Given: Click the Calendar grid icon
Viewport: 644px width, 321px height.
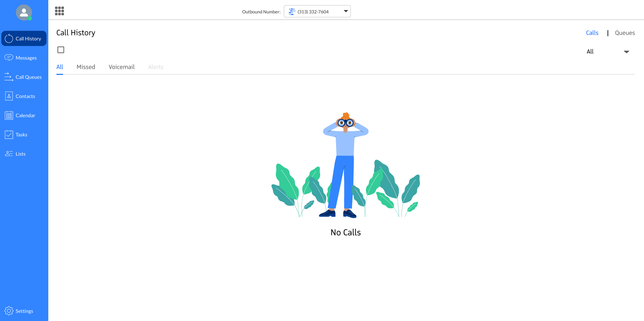Looking at the screenshot, I should click(9, 115).
